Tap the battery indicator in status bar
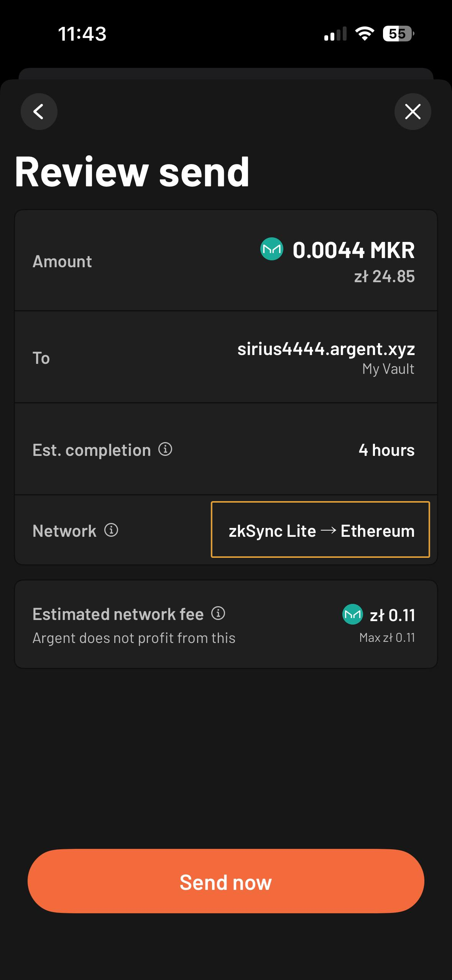452x980 pixels. (398, 34)
